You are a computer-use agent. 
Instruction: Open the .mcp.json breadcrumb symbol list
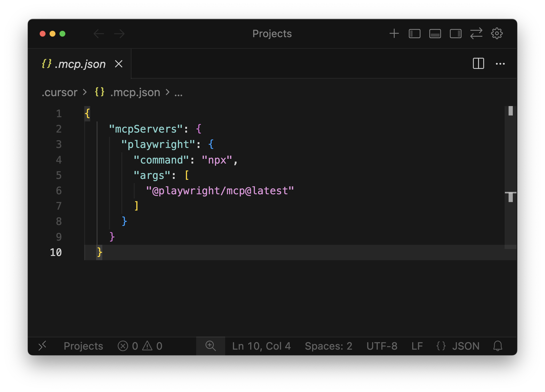pos(135,92)
